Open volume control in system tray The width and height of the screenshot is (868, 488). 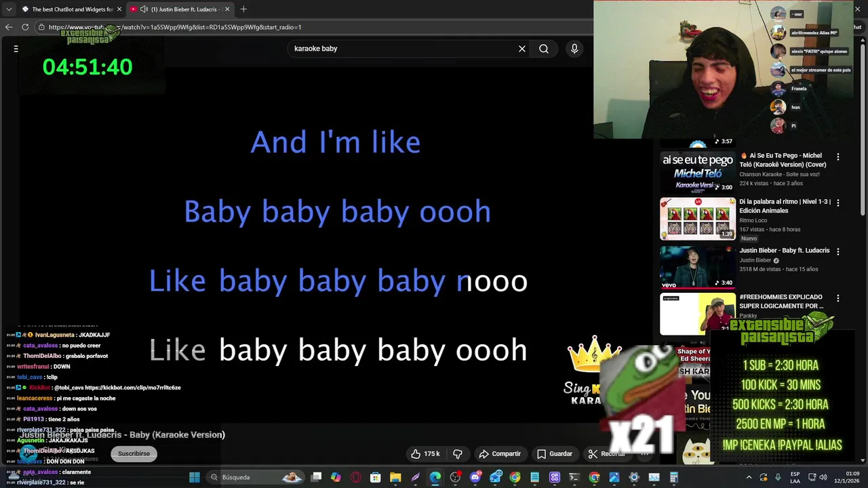pyautogui.click(x=823, y=477)
